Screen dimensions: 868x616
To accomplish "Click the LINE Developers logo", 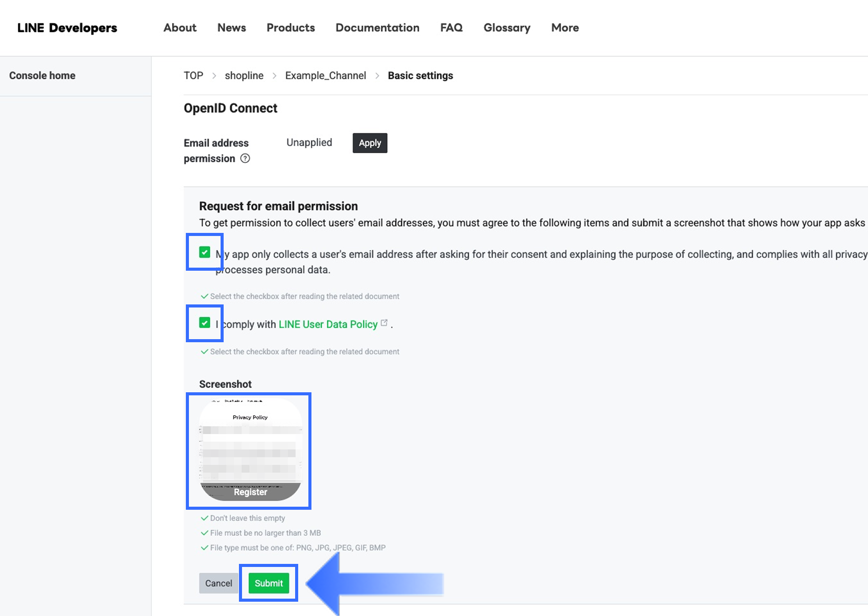I will click(x=67, y=28).
